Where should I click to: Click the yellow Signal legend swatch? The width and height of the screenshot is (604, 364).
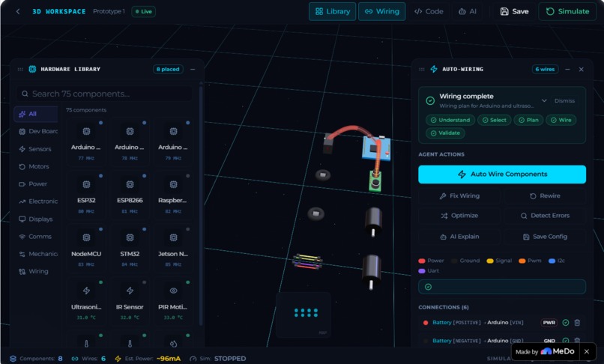490,261
